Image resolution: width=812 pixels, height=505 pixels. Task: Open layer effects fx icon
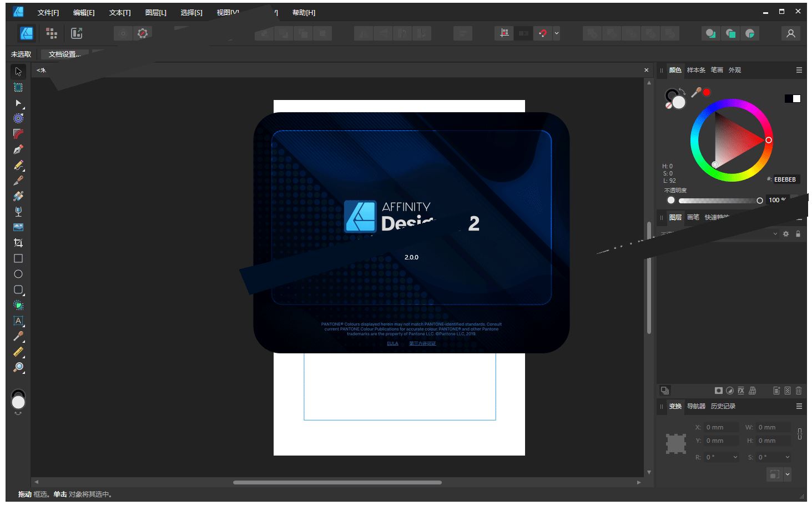pyautogui.click(x=741, y=391)
